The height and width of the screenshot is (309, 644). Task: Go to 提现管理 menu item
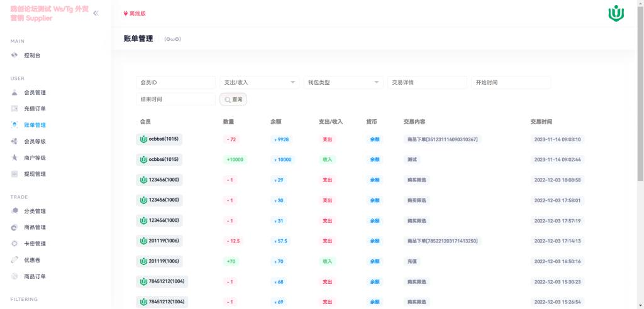[35, 174]
